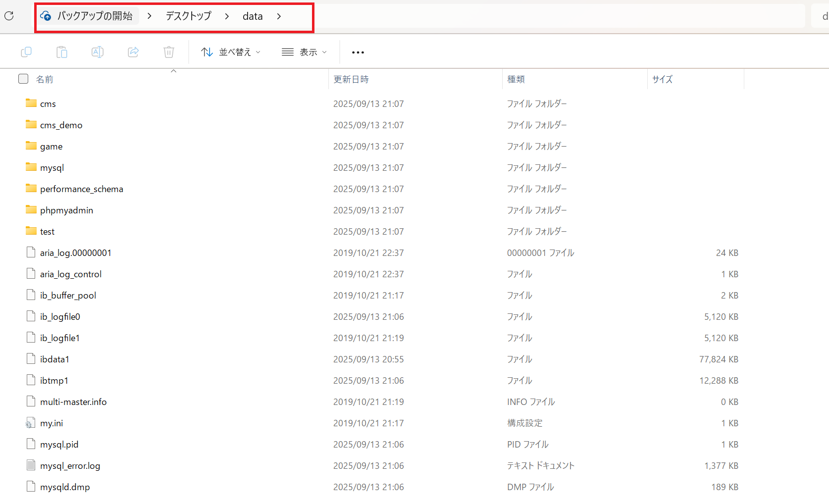Click the share icon in toolbar
This screenshot has height=504, width=829.
[133, 52]
